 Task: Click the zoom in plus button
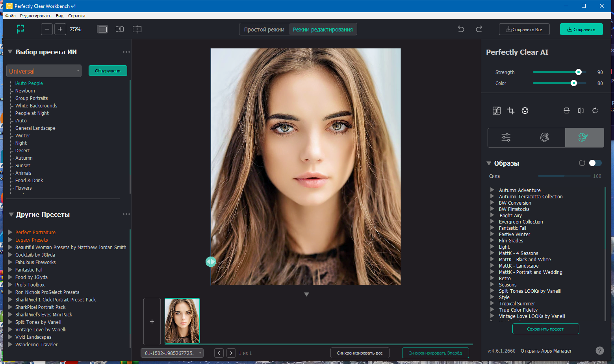[x=60, y=29]
